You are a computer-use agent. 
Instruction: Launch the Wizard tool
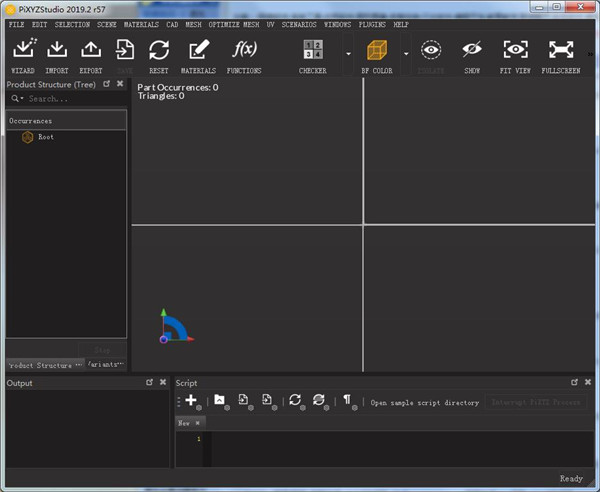pyautogui.click(x=22, y=50)
